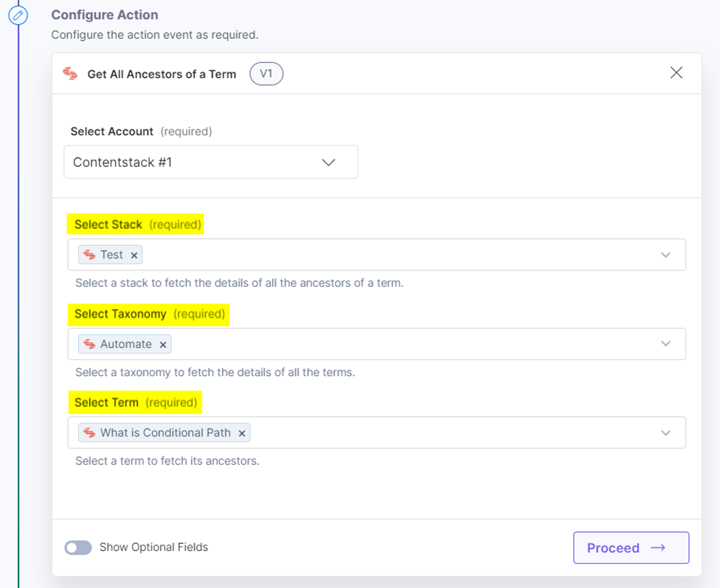Click the Select Account label
Screen dimensions: 720x588
click(112, 131)
